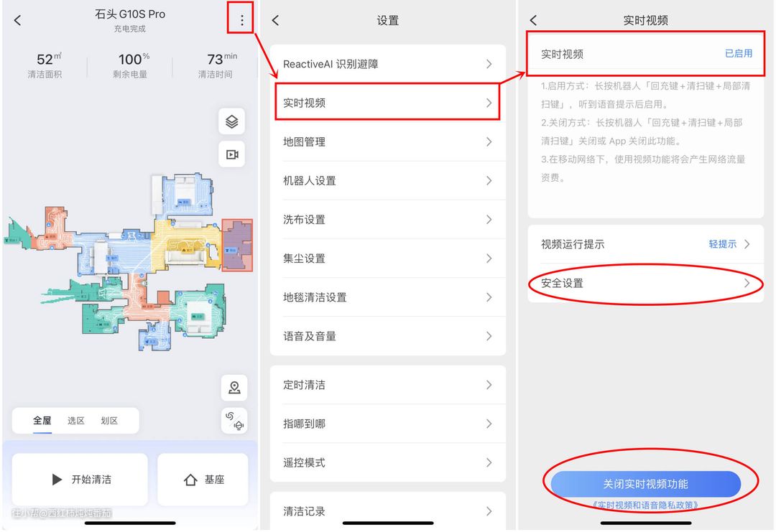Switch to the 选区 tab
Screen dimensions: 776x532
tap(76, 421)
